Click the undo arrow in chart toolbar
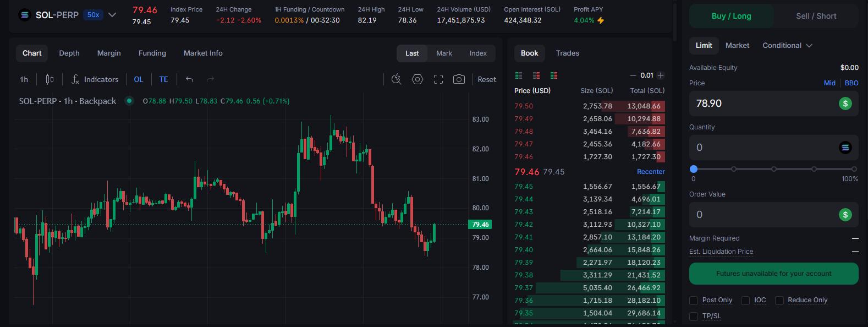The width and height of the screenshot is (868, 327). tap(190, 79)
